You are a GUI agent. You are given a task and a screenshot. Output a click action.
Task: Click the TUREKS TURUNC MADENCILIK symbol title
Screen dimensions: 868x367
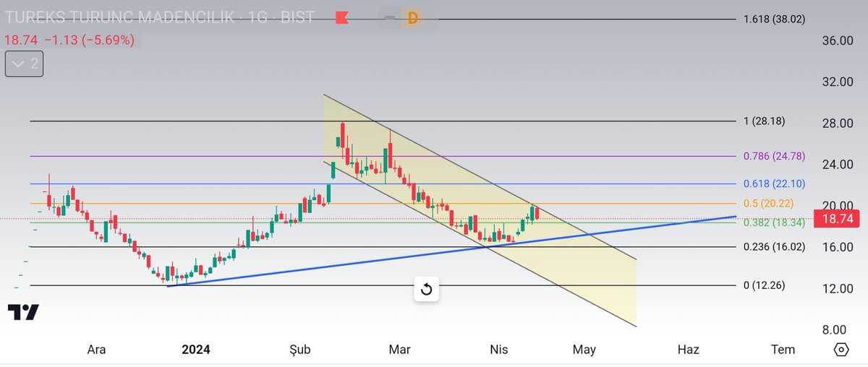(x=120, y=17)
